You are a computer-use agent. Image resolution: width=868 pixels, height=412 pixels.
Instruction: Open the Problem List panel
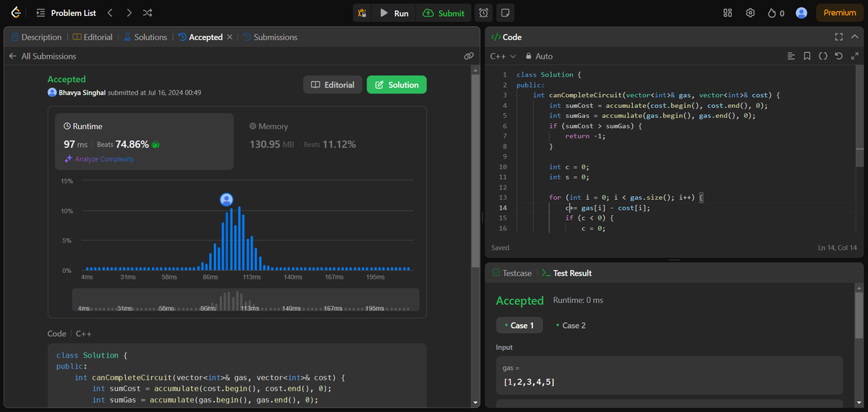pyautogui.click(x=67, y=13)
